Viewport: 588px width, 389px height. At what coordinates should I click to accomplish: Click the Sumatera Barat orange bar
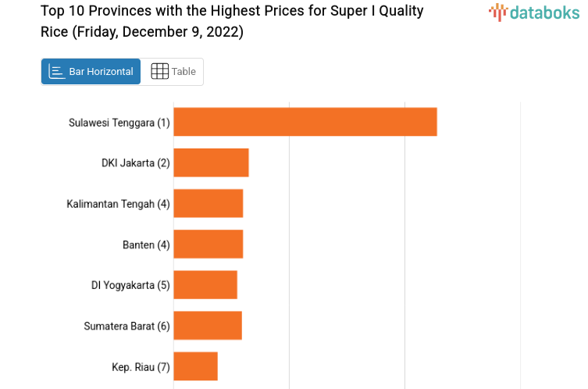pyautogui.click(x=207, y=325)
